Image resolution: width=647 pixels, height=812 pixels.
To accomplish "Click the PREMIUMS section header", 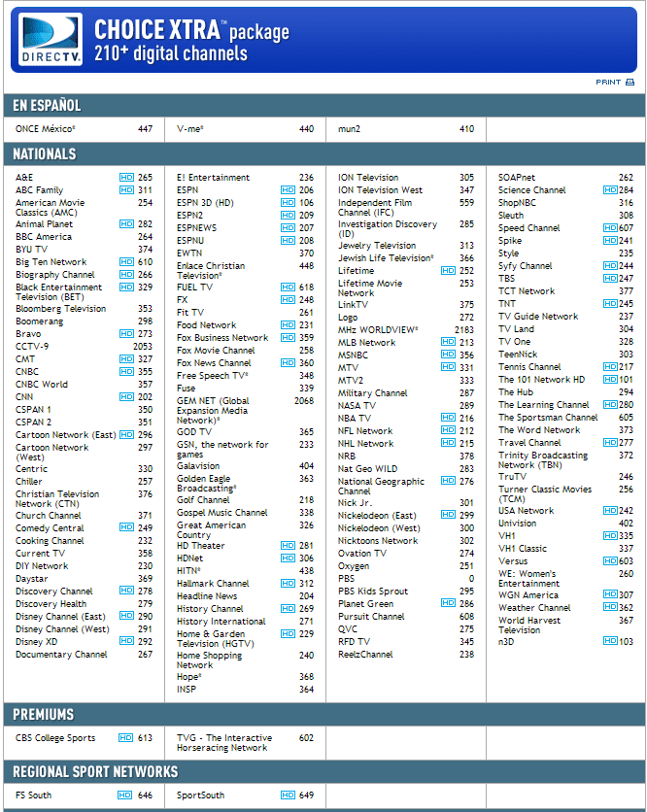I will coord(324,715).
